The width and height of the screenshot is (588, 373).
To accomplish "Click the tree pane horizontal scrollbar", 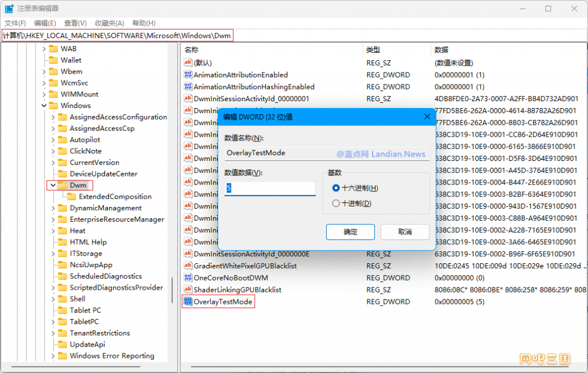I will tap(75, 366).
